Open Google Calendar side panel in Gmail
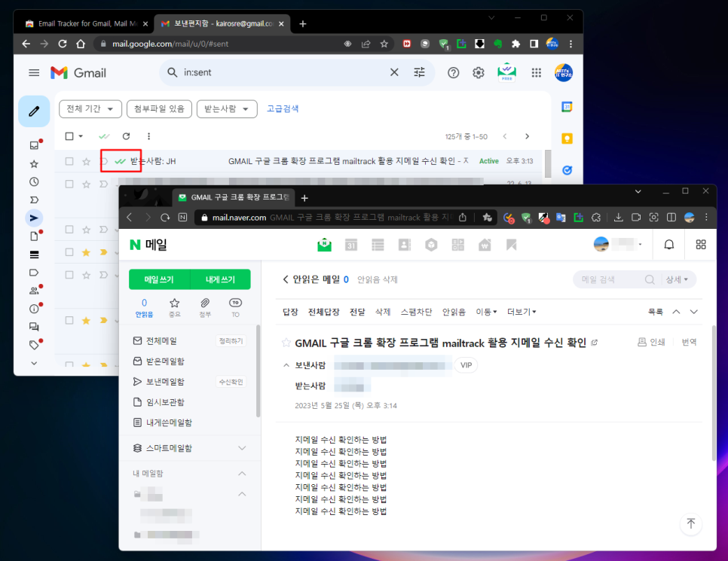728x561 pixels. point(567,107)
